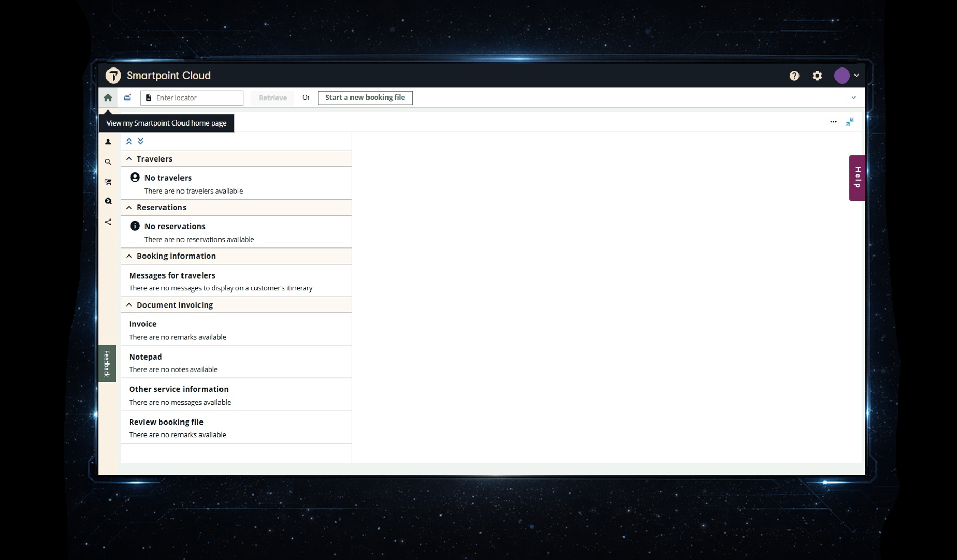Click the home icon in the toolbar
Image resolution: width=957 pixels, height=560 pixels.
(108, 97)
